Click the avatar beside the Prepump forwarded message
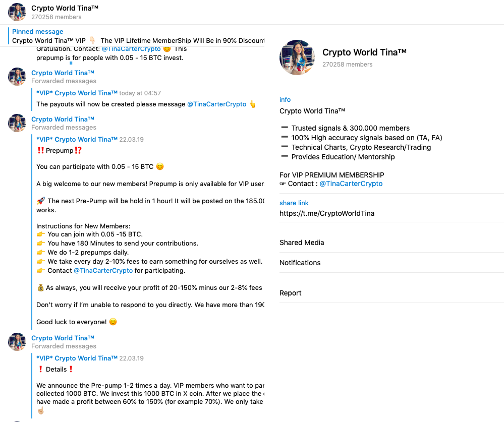Viewport: 504px width, 422px height. point(17,123)
